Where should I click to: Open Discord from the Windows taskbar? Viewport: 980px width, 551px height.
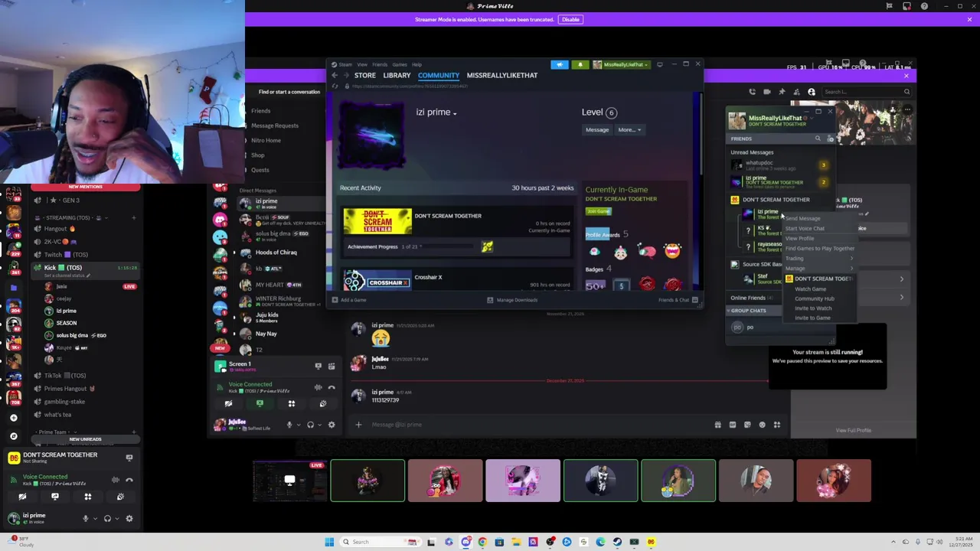click(465, 542)
